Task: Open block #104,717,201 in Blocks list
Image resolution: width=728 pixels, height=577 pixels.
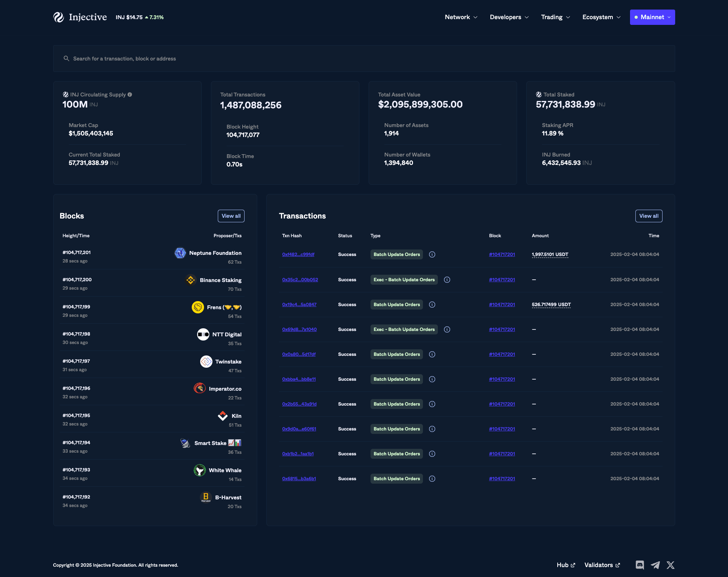Action: (77, 253)
